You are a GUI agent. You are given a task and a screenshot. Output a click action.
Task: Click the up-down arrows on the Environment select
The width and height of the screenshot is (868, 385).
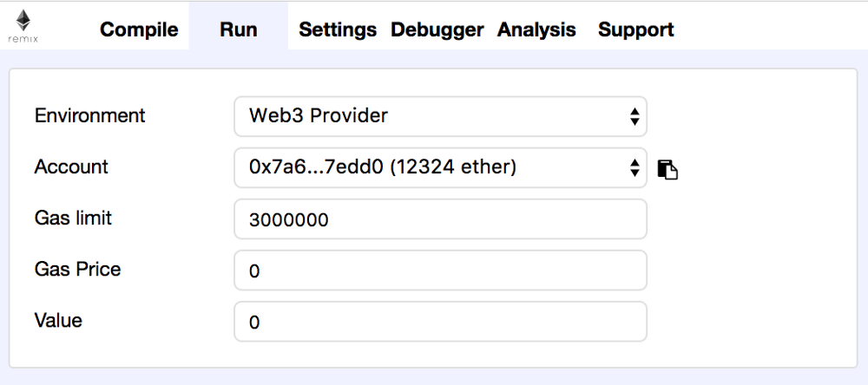pyautogui.click(x=635, y=116)
